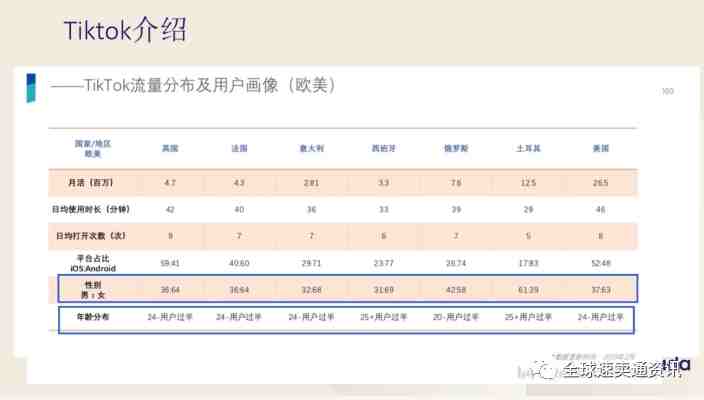
Task: Select the subtitle "TikTok流量分布及用户画像（欧美）"
Action: (210, 85)
